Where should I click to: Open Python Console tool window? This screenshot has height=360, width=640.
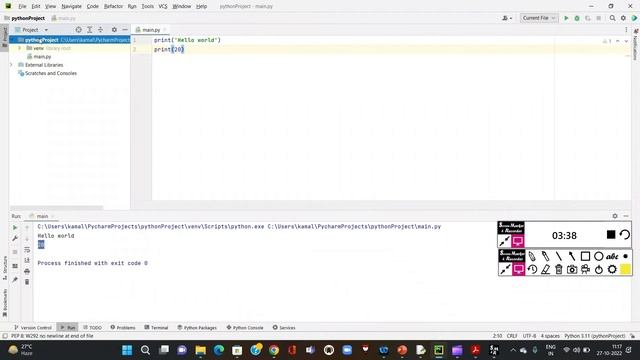click(245, 327)
